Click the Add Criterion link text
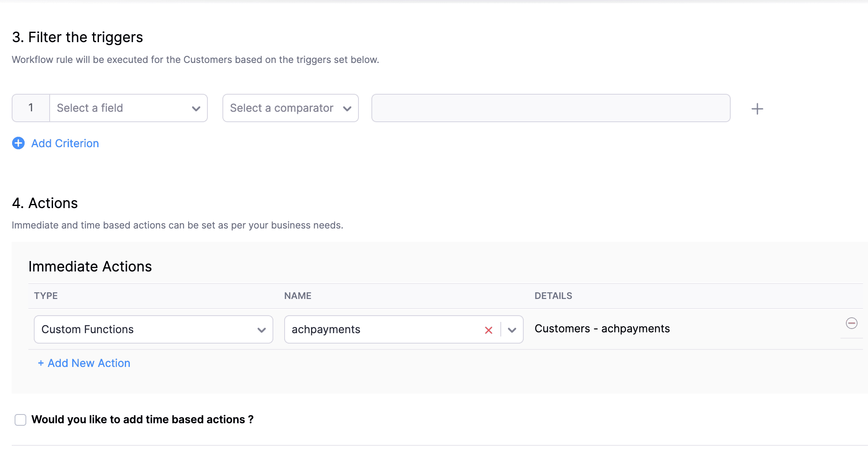 (x=65, y=143)
